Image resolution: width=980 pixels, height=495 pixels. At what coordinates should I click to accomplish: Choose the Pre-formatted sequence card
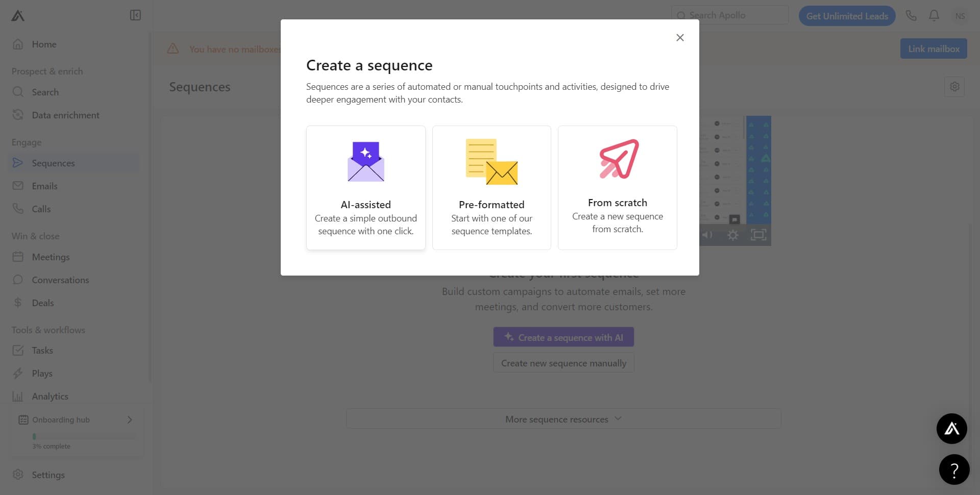[492, 188]
